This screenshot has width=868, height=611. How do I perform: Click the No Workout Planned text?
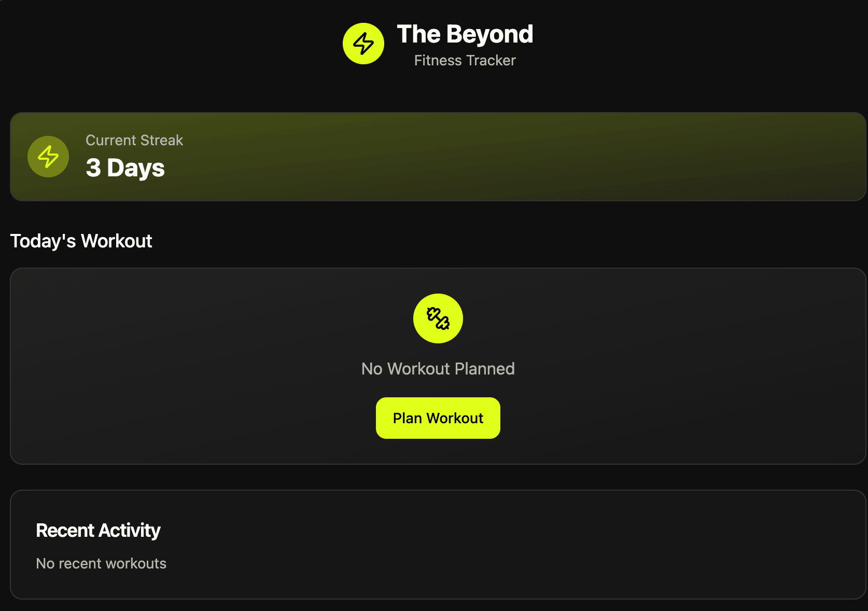438,369
